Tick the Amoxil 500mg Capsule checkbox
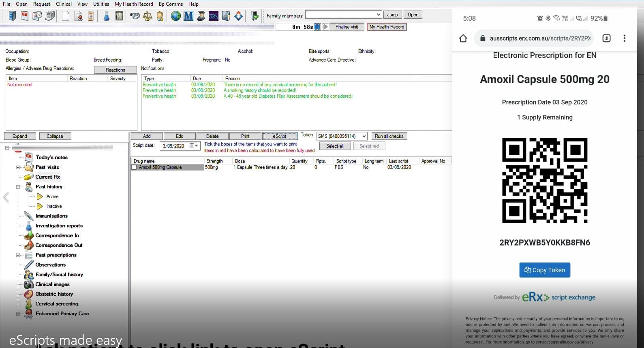 point(134,167)
